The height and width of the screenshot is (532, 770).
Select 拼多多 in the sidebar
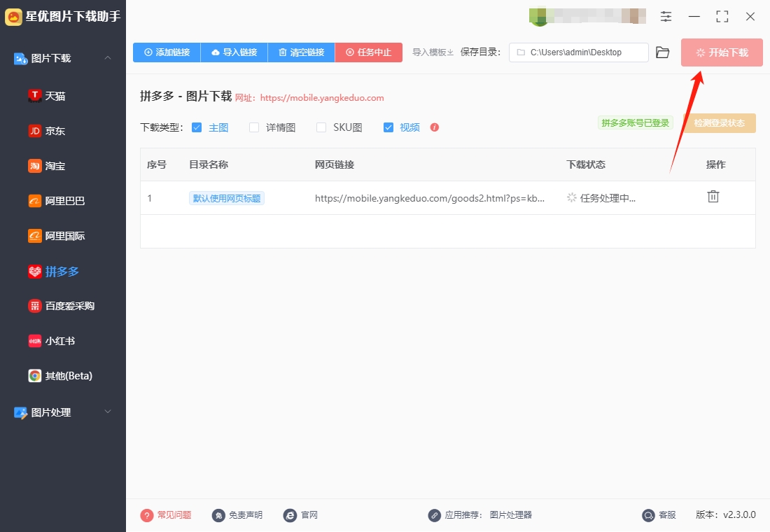click(63, 271)
